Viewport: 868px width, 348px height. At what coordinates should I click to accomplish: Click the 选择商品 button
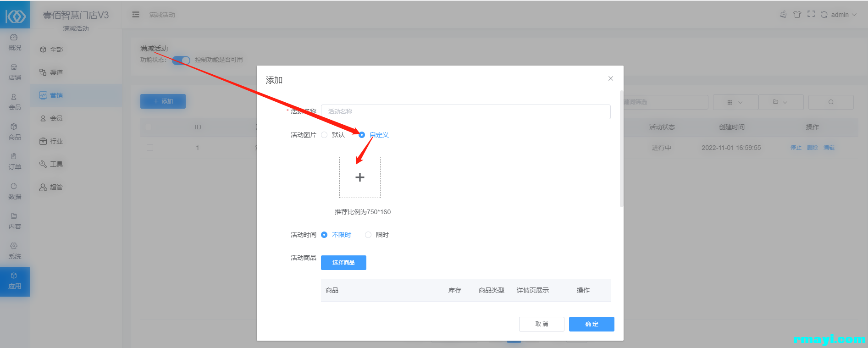click(343, 263)
